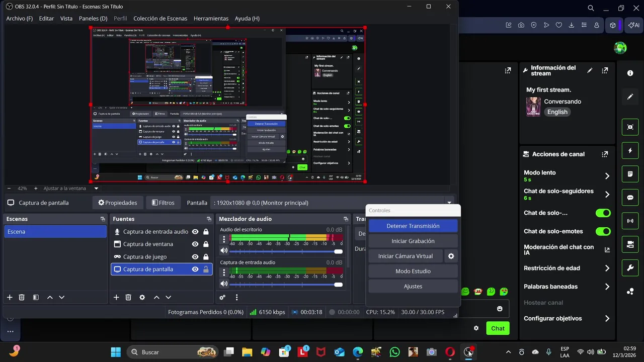The height and width of the screenshot is (362, 644).
Task: Undock the Mezclador de audio panel
Action: pyautogui.click(x=346, y=219)
